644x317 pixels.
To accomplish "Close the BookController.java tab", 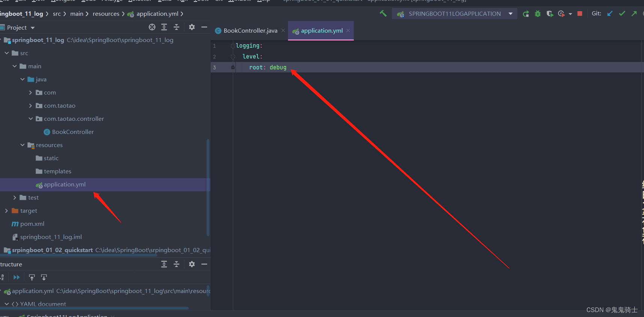I will (283, 30).
